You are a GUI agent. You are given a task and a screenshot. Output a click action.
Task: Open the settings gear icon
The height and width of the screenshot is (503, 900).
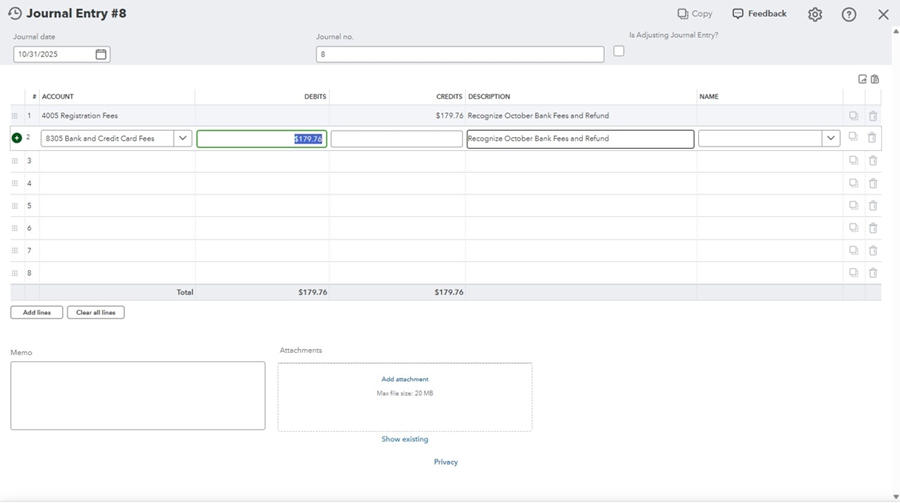coord(815,15)
